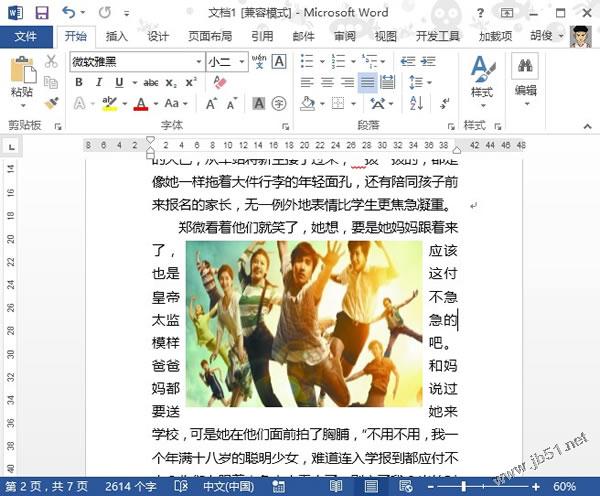Open the Word Help question mark
600x496 pixels.
pyautogui.click(x=480, y=13)
